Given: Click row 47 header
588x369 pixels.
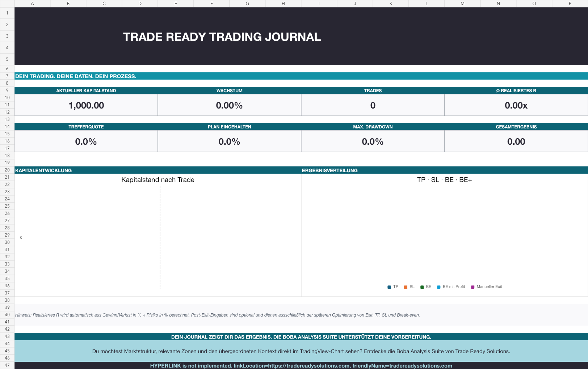Looking at the screenshot, I should [x=7, y=365].
